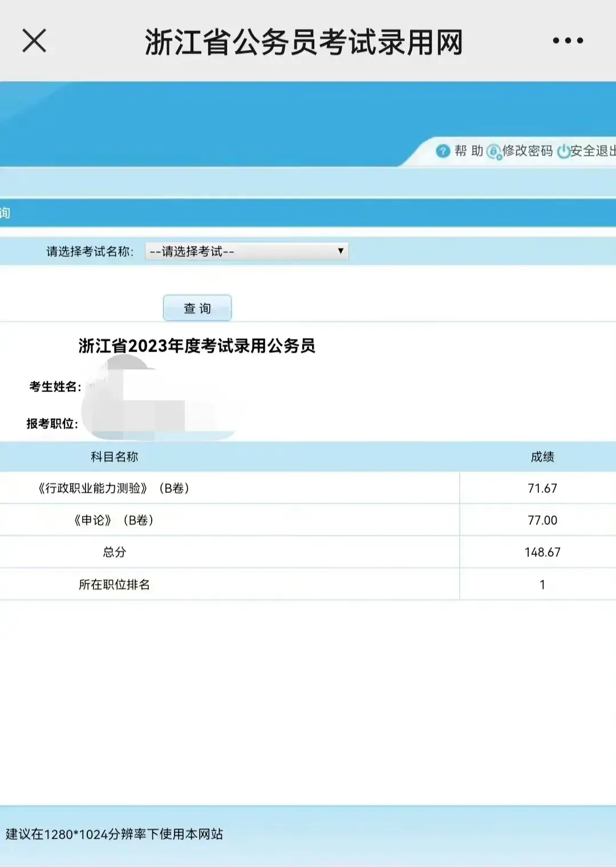Click the 行政职业能力测验 score 71.67 cell
The height and width of the screenshot is (867, 616).
[542, 488]
